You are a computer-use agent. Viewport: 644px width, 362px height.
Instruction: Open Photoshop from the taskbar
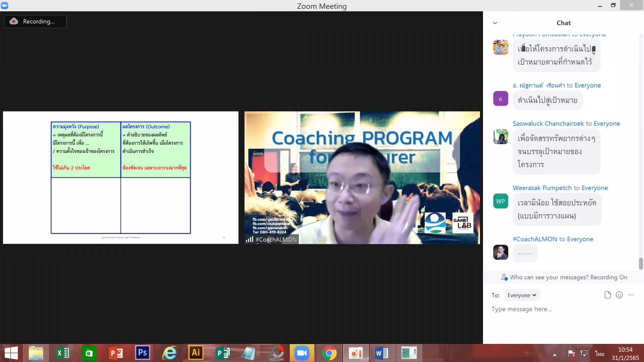(x=142, y=353)
